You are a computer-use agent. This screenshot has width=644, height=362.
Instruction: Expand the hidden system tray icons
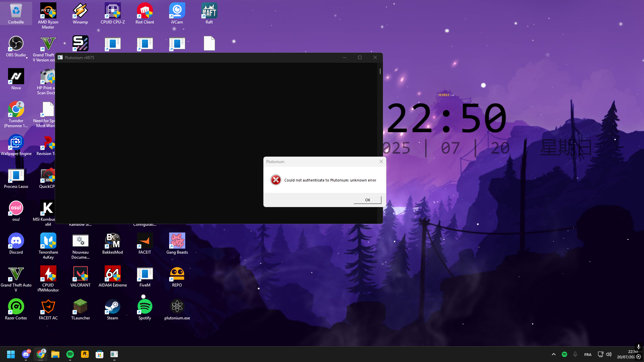coord(554,354)
